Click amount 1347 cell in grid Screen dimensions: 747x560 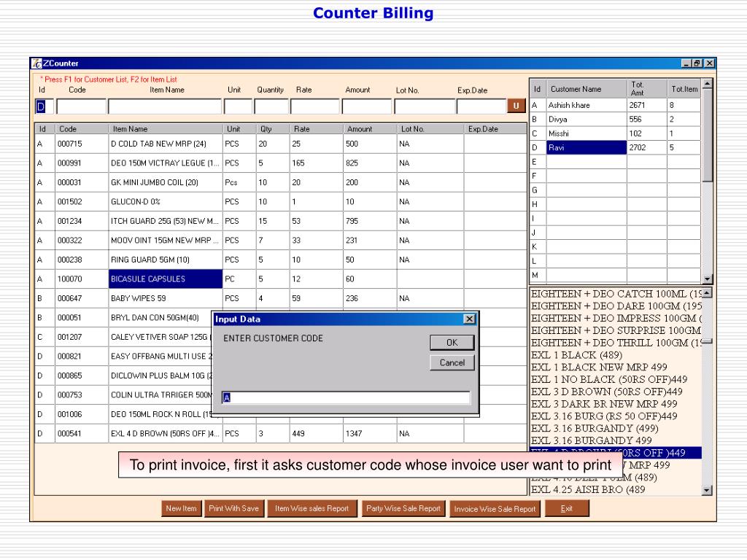(370, 434)
